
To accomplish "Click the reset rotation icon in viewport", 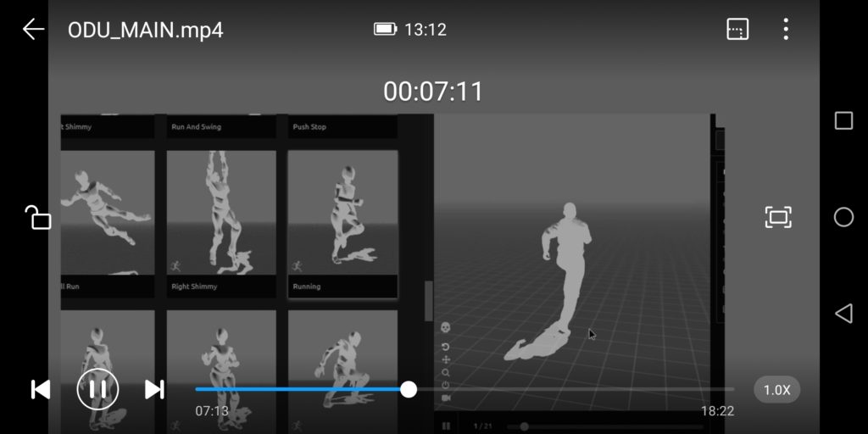I will pos(446,347).
